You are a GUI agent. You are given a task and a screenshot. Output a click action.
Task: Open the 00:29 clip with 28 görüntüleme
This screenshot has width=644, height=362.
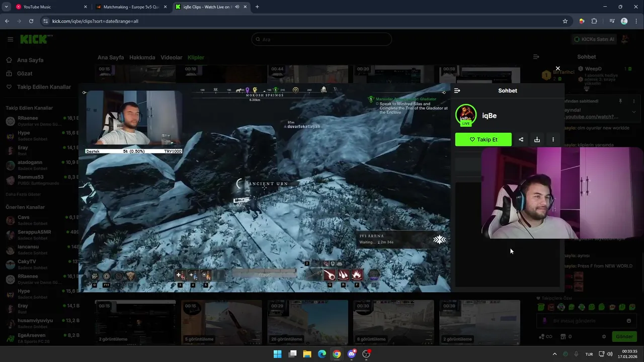tap(307, 322)
